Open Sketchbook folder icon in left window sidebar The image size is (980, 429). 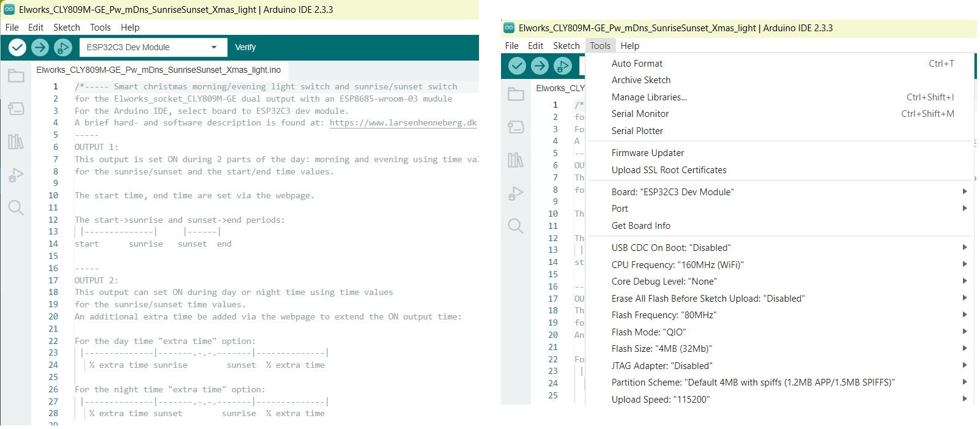point(16,76)
